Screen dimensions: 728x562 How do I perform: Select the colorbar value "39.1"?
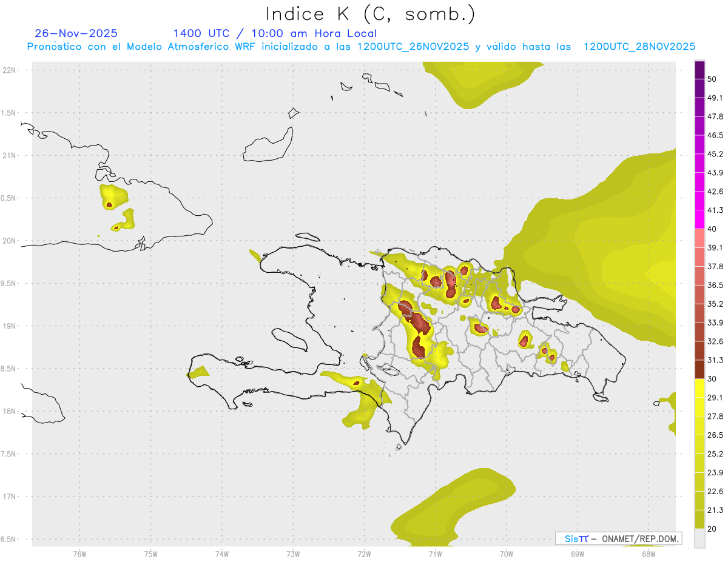pos(715,247)
